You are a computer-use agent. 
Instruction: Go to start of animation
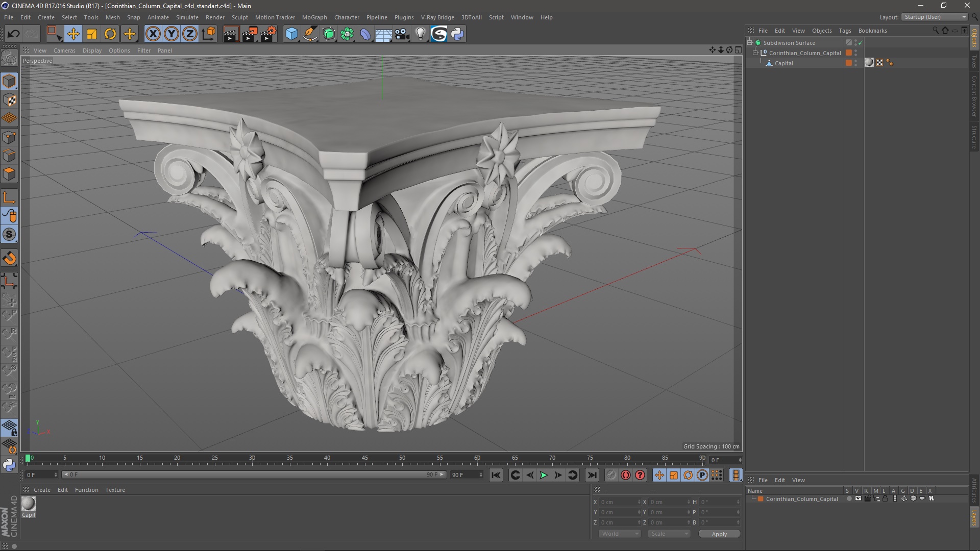(496, 475)
